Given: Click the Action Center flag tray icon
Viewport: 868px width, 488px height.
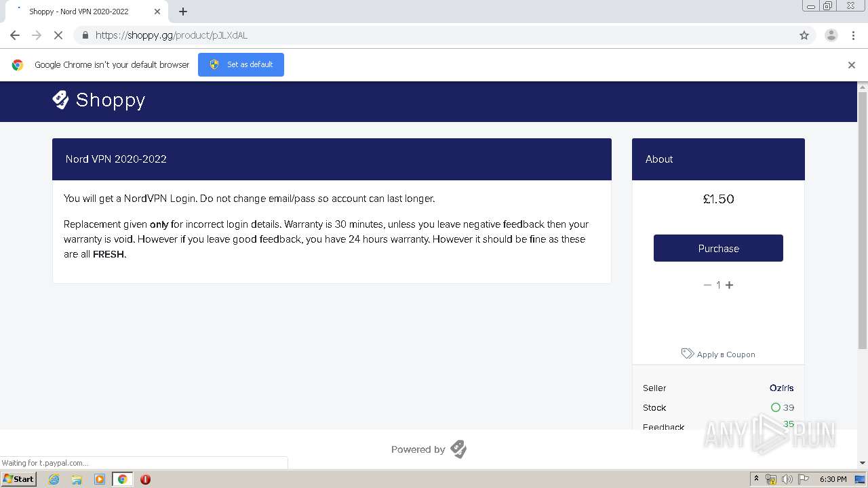Looking at the screenshot, I should click(x=804, y=479).
